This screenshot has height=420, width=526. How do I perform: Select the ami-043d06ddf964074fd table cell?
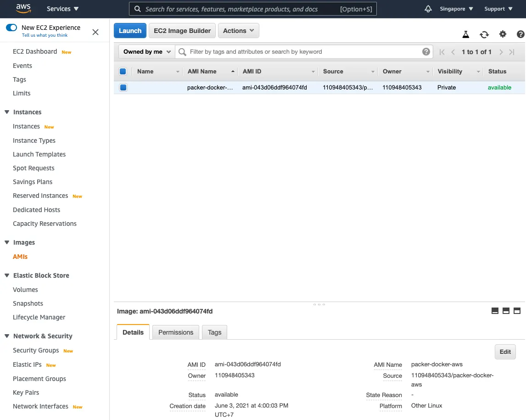pyautogui.click(x=275, y=88)
